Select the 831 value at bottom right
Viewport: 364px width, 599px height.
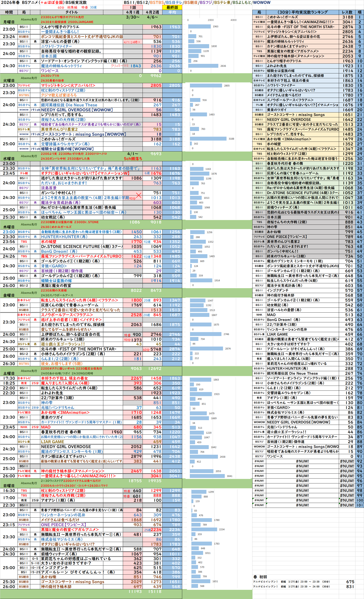[350, 587]
